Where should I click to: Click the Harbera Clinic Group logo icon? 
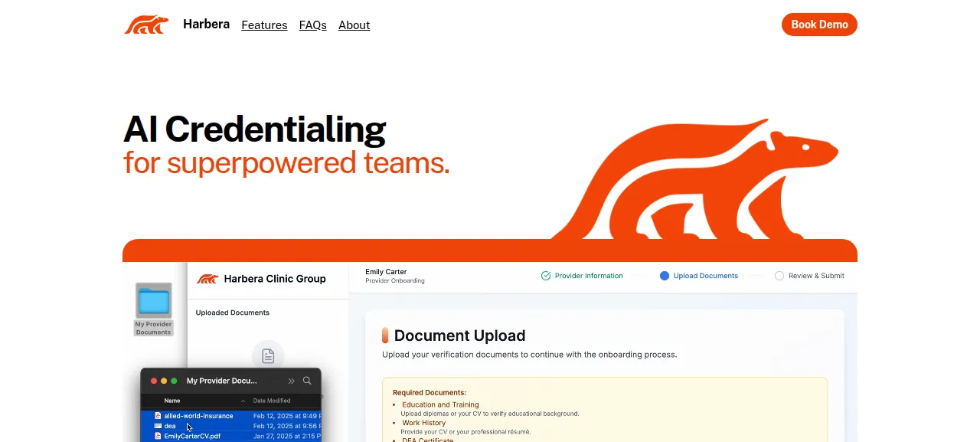click(207, 279)
